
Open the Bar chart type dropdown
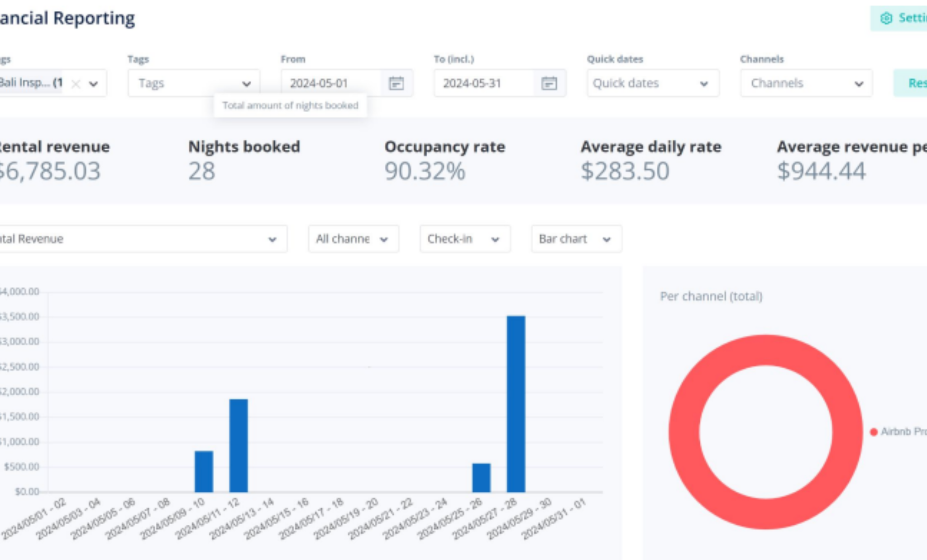click(x=577, y=239)
